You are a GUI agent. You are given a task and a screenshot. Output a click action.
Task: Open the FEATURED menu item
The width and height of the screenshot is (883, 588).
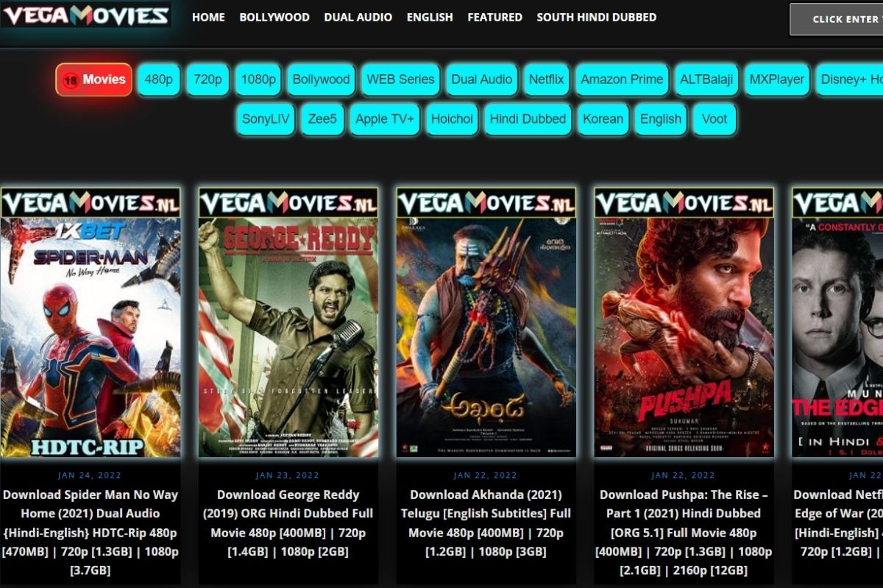(x=495, y=17)
